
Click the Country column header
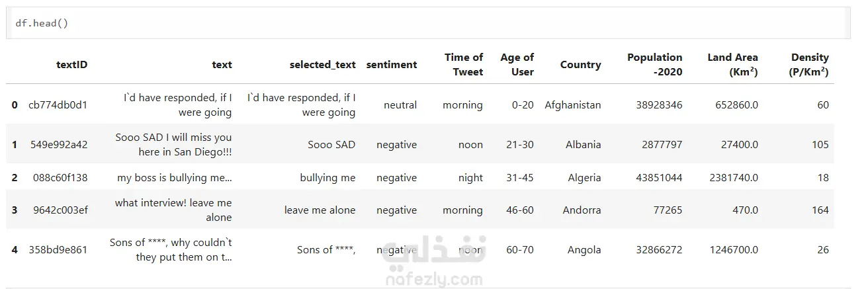(580, 65)
